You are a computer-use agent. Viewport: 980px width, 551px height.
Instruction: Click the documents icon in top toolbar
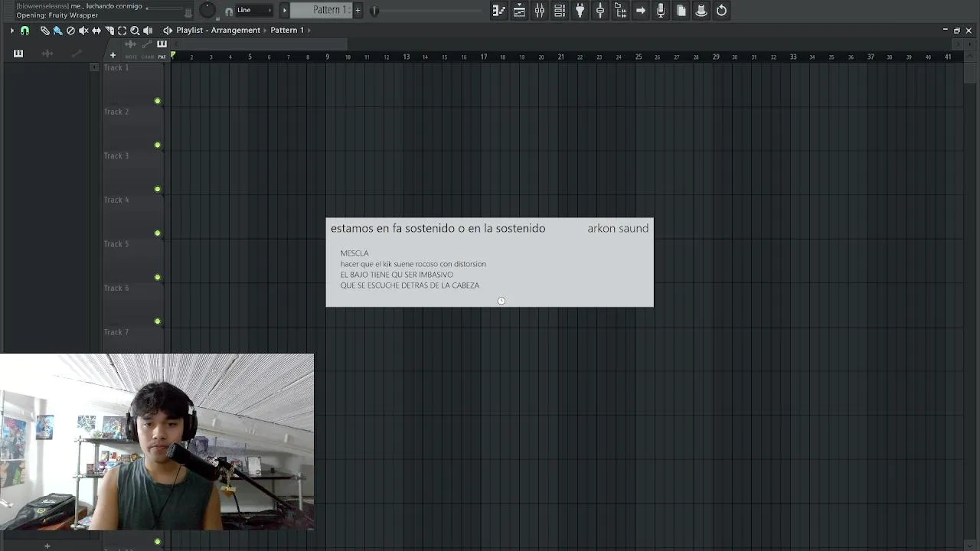(681, 11)
